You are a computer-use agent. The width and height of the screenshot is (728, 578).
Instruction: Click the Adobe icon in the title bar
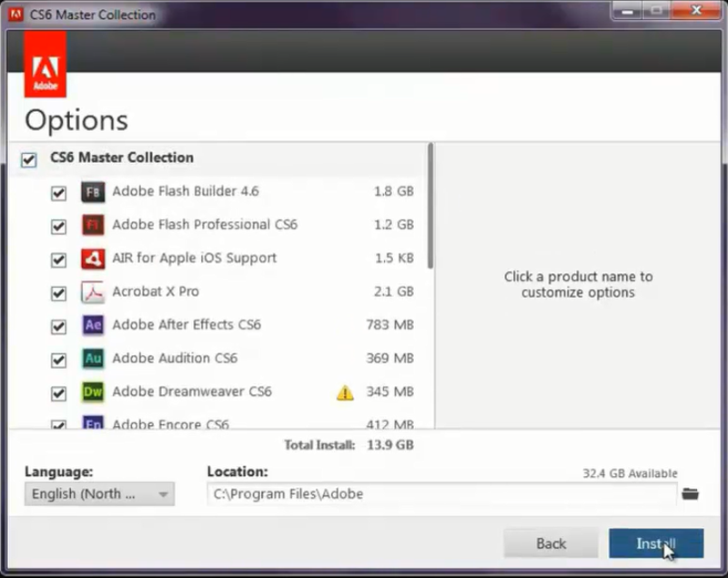15,15
